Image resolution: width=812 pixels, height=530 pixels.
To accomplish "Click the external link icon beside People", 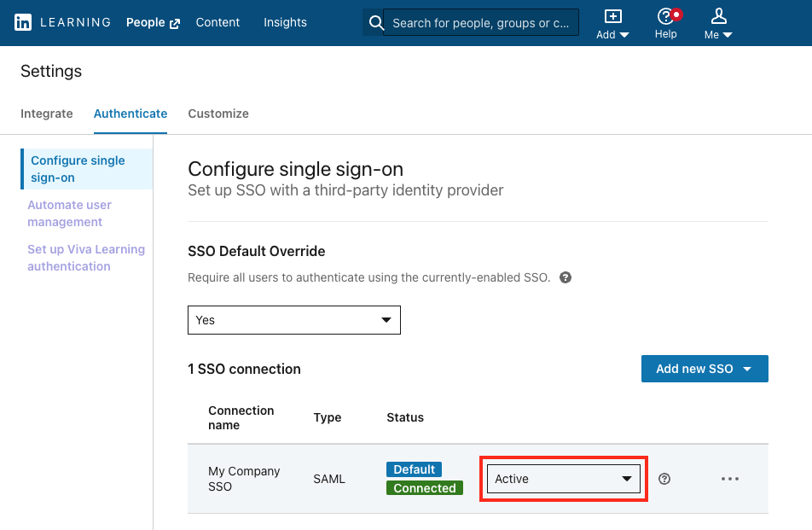I will [x=175, y=23].
